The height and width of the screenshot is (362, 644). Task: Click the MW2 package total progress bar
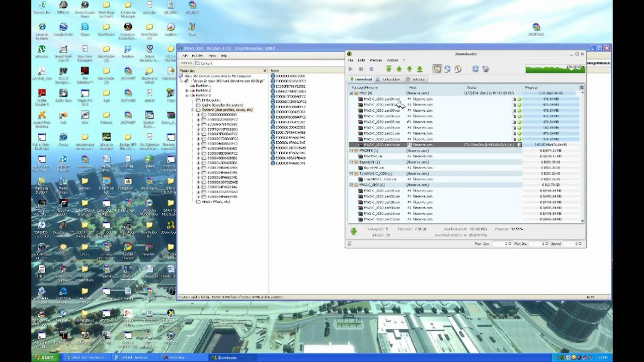pos(551,94)
